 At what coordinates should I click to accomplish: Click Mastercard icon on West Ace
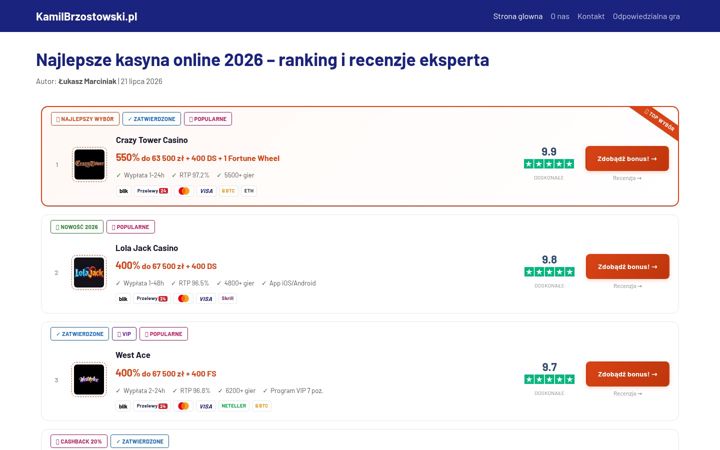(183, 406)
